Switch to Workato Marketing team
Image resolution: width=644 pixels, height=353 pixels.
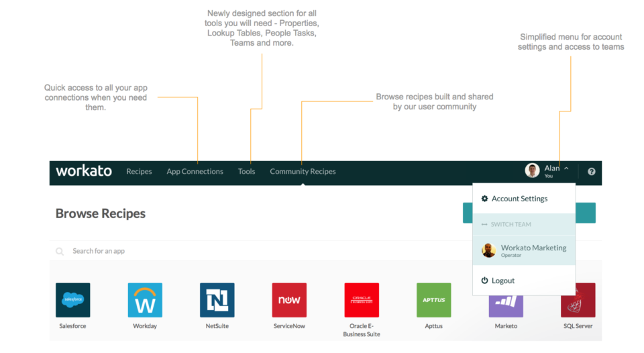533,250
